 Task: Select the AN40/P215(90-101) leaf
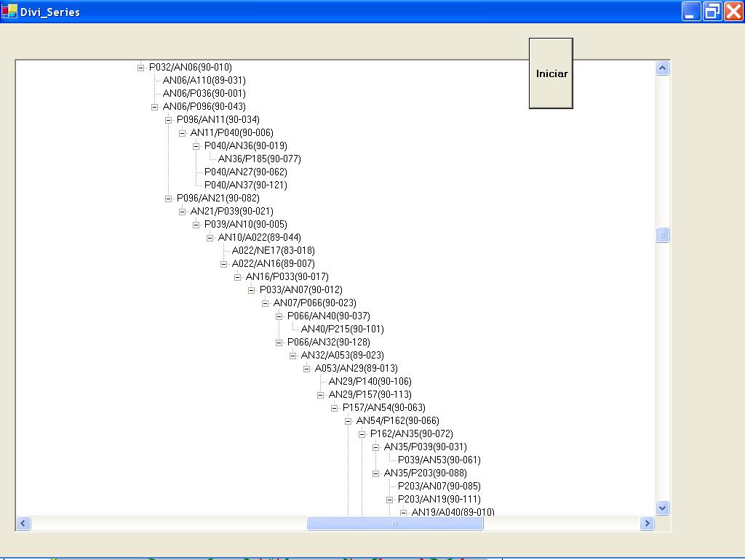tap(342, 329)
